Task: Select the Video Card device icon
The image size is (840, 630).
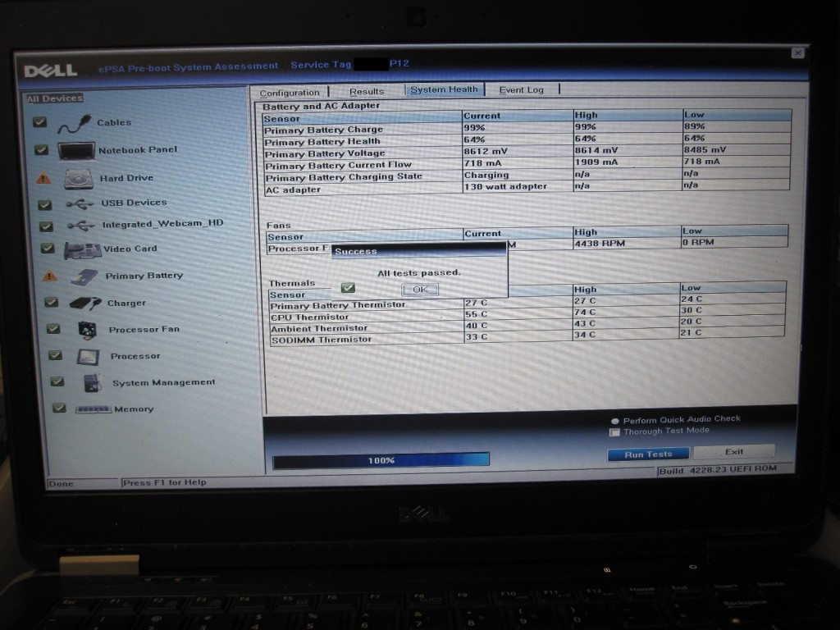Action: coord(83,250)
